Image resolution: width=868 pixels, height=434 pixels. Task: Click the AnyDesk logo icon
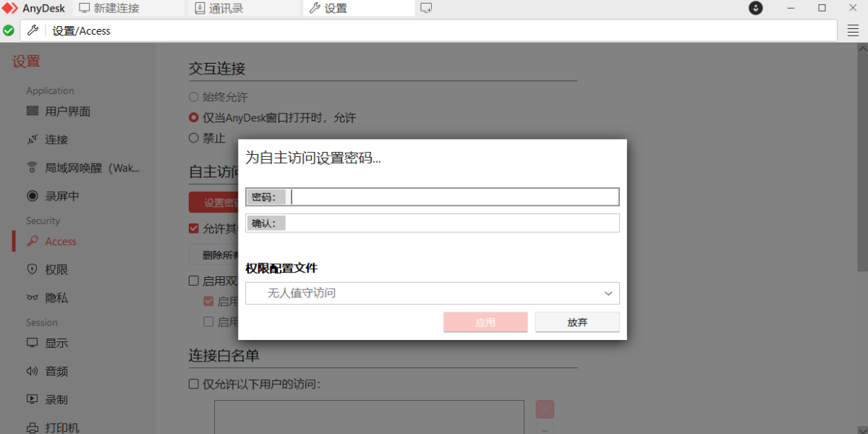coord(10,9)
